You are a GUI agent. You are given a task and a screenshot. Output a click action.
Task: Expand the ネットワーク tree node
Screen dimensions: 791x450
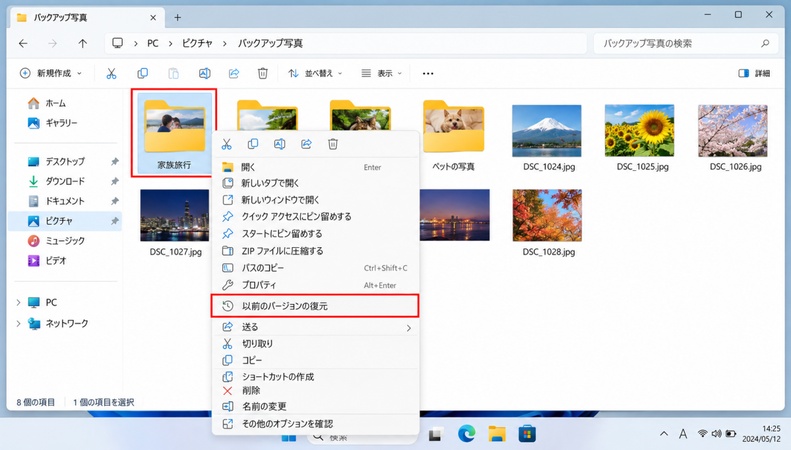18,323
